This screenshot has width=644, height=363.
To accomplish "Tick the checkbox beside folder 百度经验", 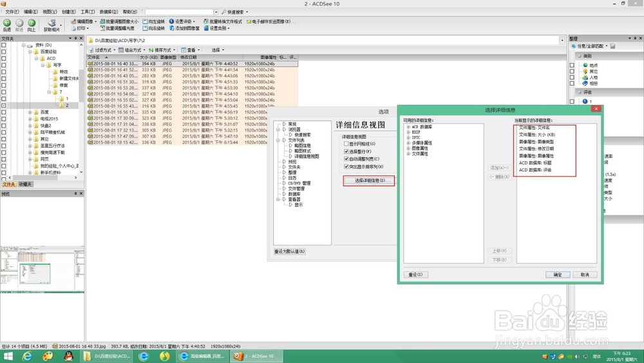I will [x=4, y=52].
